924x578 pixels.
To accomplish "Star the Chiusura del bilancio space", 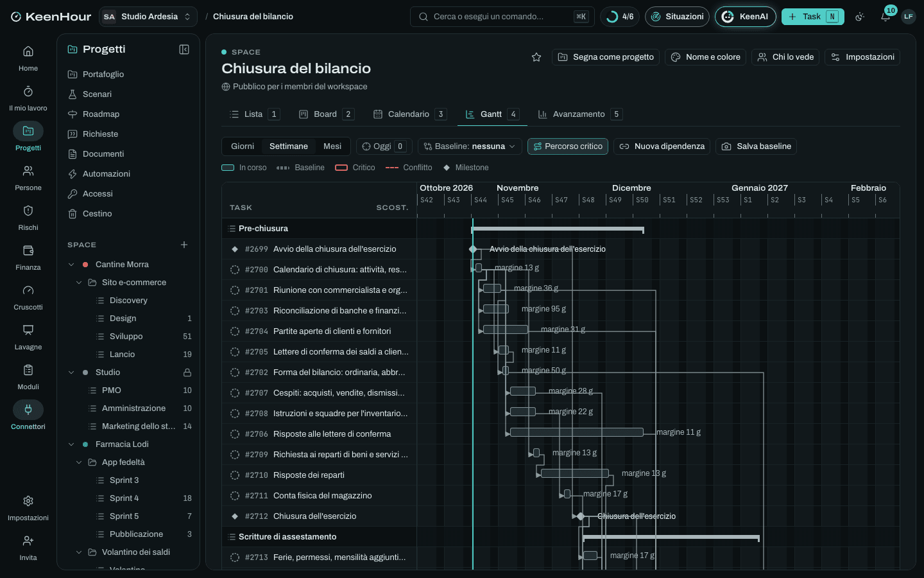I will [x=536, y=57].
